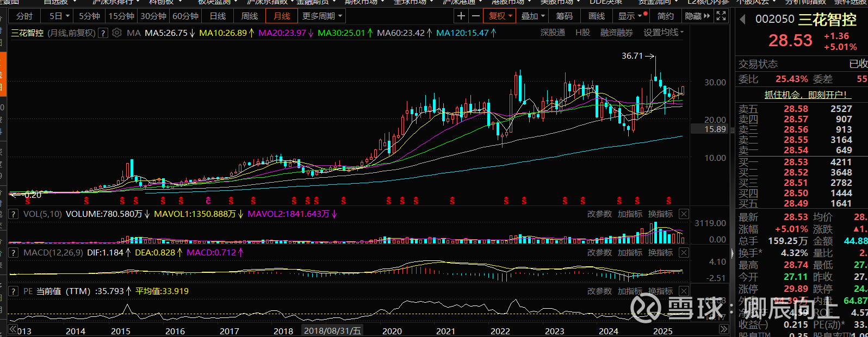Click 换指标 in VOL panel

click(x=660, y=214)
